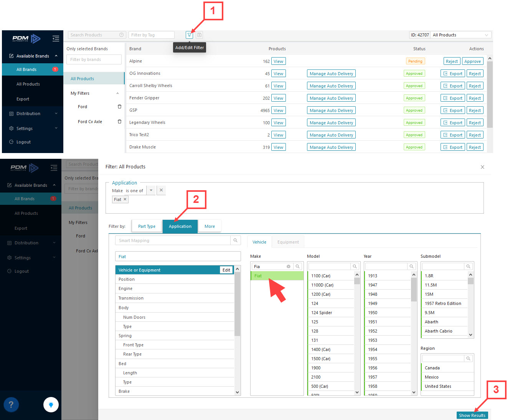Select All Products in the filter list
This screenshot has height=420, width=510.
click(94, 79)
